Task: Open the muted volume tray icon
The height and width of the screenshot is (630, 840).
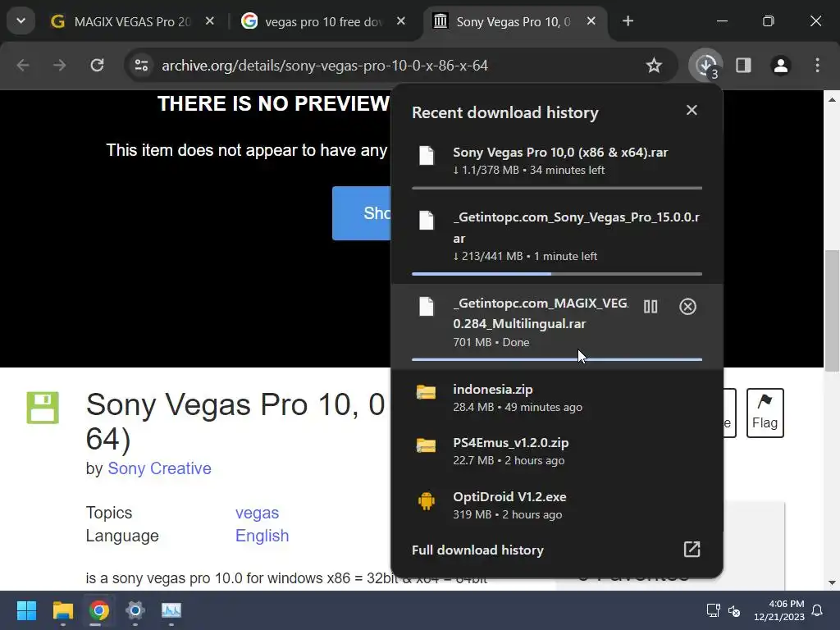Action: (734, 610)
